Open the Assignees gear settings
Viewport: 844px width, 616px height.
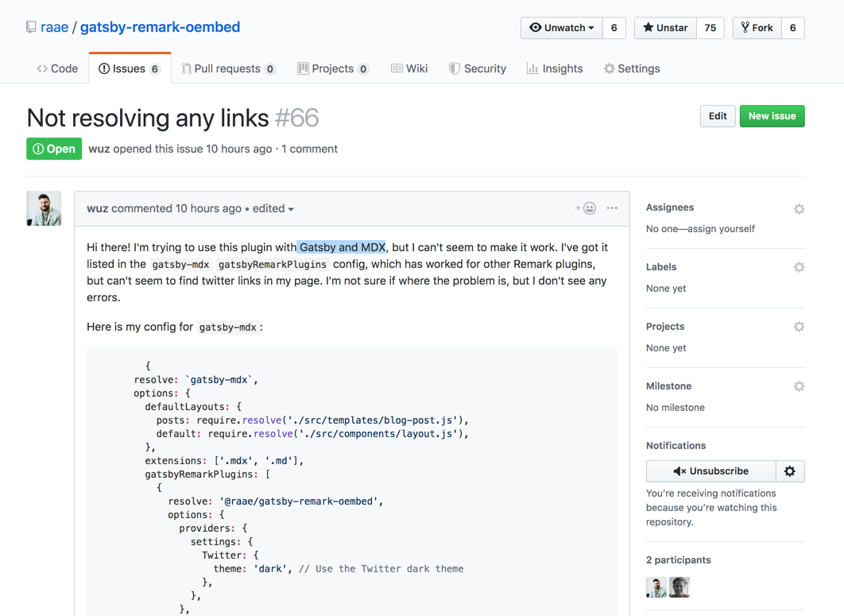799,209
